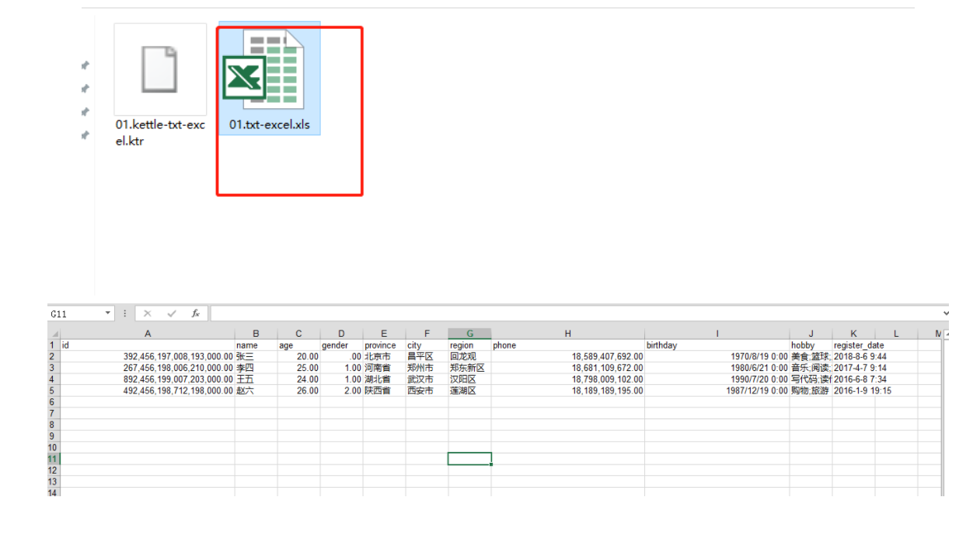980x539 pixels.
Task: Click the 'region' header cell
Action: pyautogui.click(x=469, y=345)
